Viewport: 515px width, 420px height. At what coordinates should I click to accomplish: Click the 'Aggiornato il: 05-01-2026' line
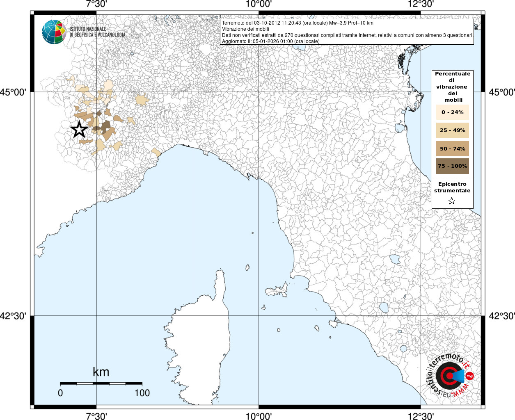click(270, 41)
